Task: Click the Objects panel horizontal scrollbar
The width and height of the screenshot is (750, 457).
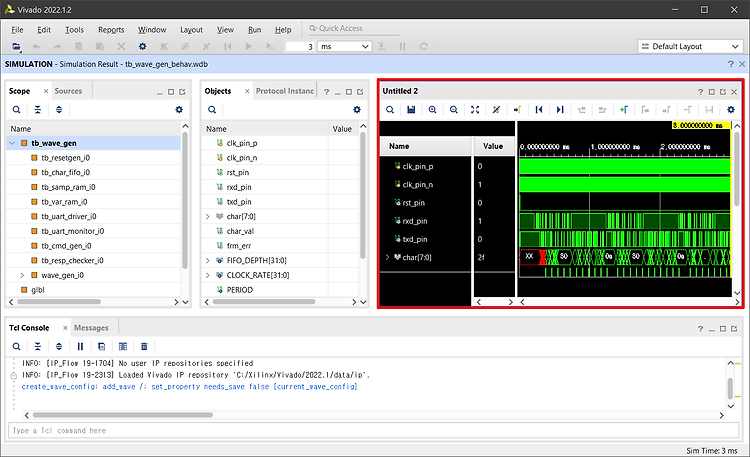Action: (264, 302)
